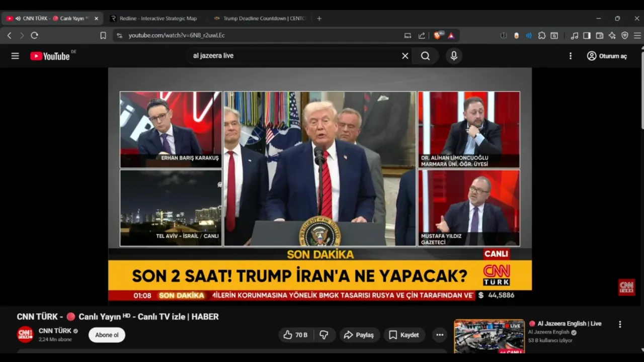Open Brave VPN shield icon
Viewport: 644px width, 362px height.
[x=624, y=35]
